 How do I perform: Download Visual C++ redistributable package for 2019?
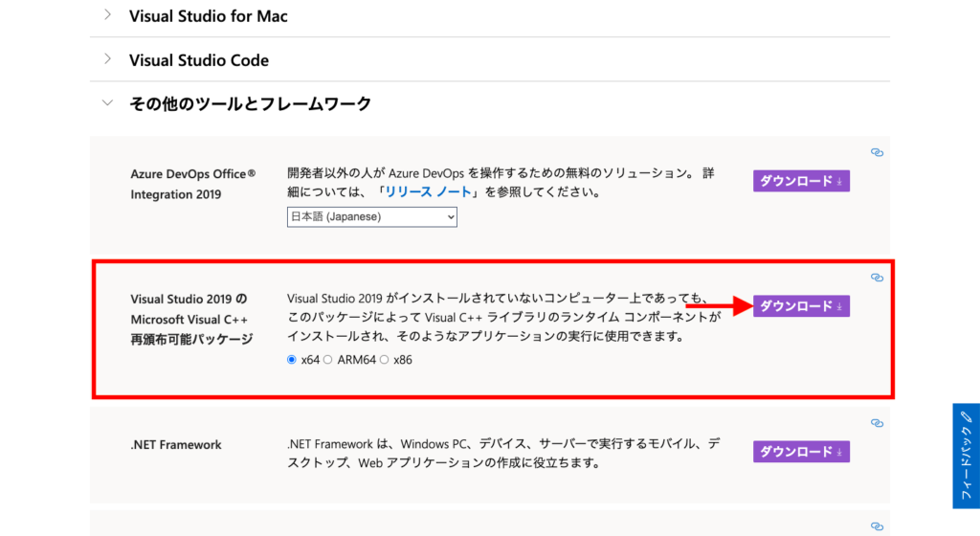(801, 306)
